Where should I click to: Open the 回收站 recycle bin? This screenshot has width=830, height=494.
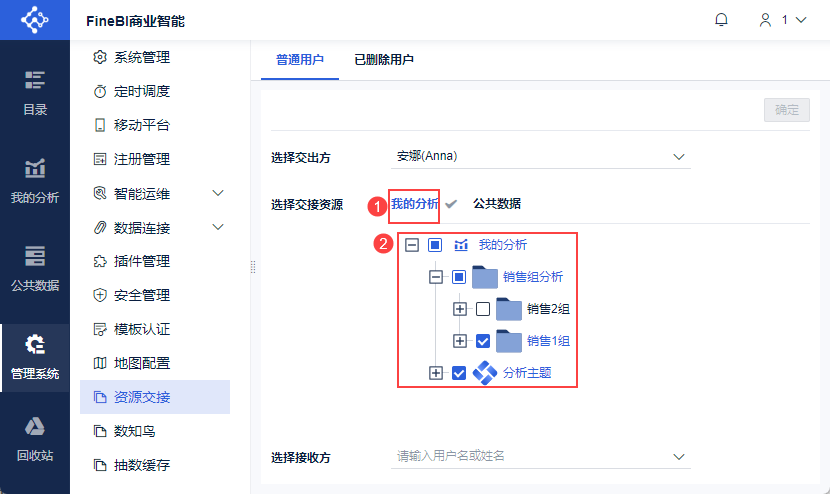click(35, 440)
